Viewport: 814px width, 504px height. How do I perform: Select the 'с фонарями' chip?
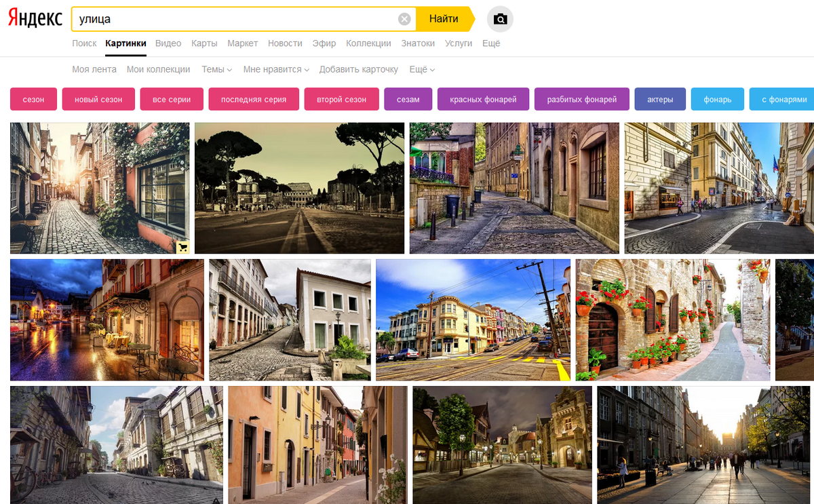[782, 99]
